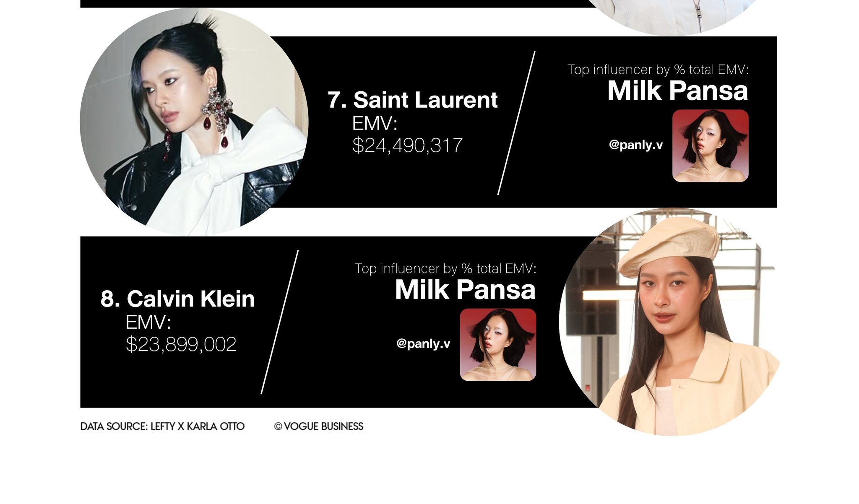Image resolution: width=859 pixels, height=504 pixels.
Task: Click Milk Pansa thumbnail in Saint Laurent row
Action: [x=710, y=146]
